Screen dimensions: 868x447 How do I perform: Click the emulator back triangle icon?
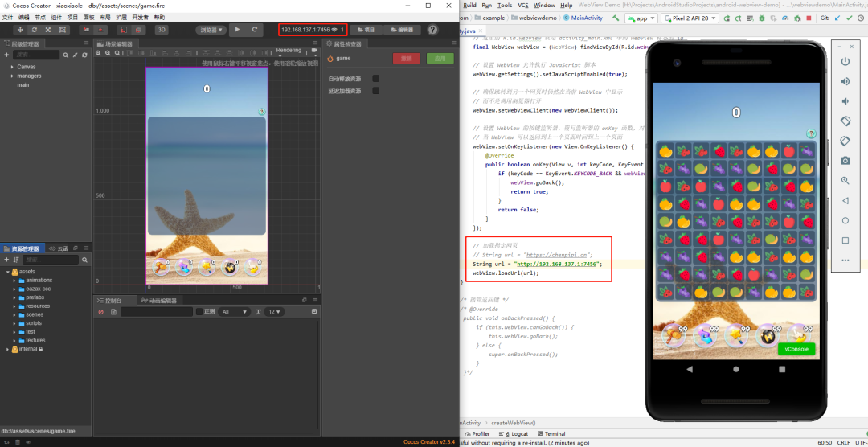(845, 200)
